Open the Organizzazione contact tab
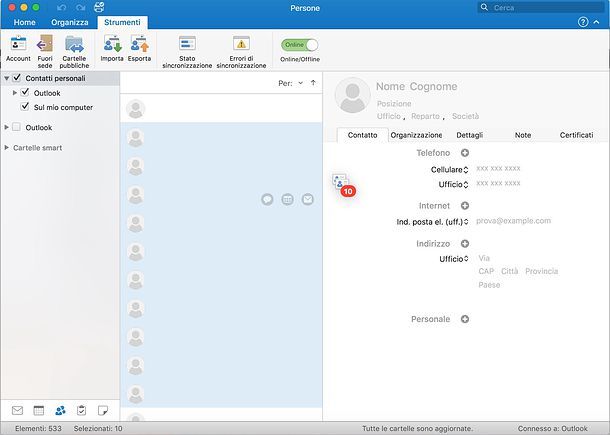 click(x=416, y=134)
